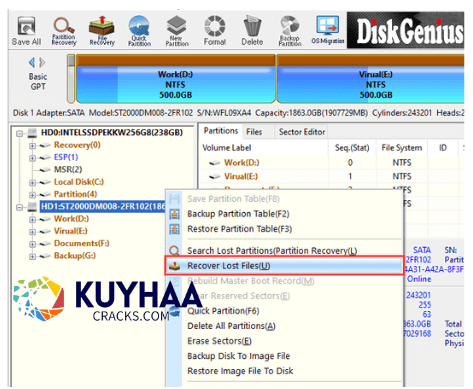Select Local Disk(C:) in tree
Screen dimensions: 473x389
[79, 182]
